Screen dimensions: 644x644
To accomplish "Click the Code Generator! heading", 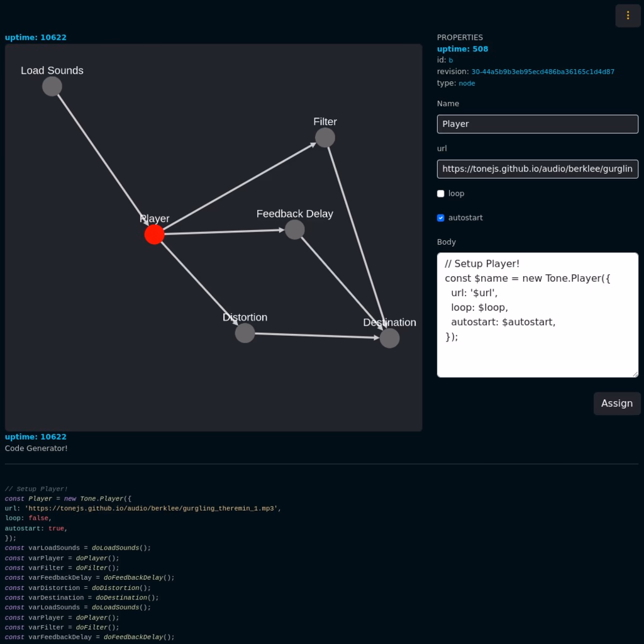I will (36, 448).
